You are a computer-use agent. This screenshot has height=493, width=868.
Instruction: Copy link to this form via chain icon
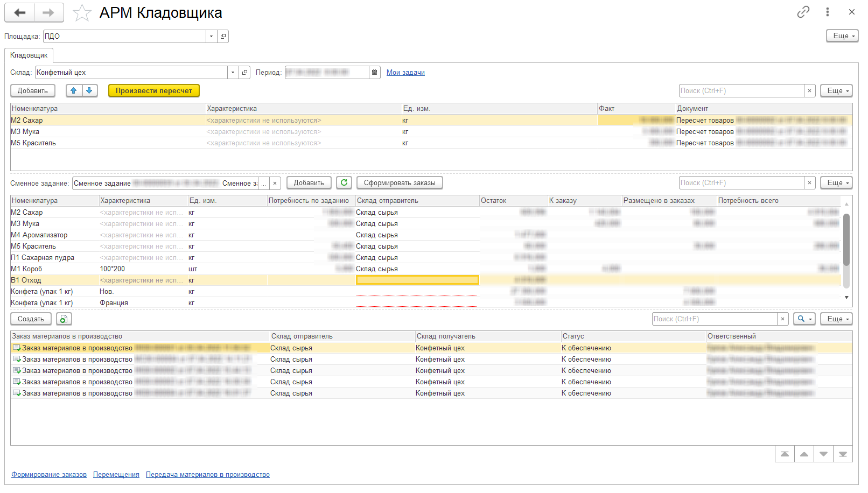(803, 12)
